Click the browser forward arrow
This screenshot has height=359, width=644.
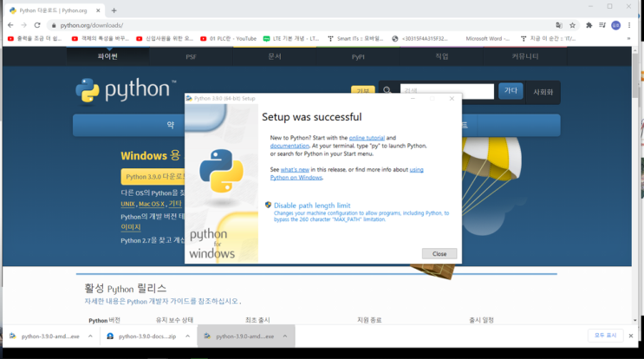(x=23, y=25)
